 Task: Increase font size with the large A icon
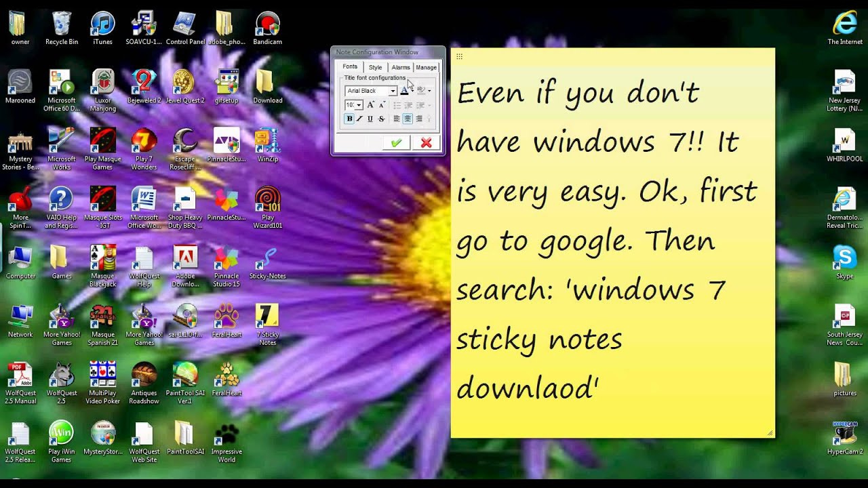(370, 105)
